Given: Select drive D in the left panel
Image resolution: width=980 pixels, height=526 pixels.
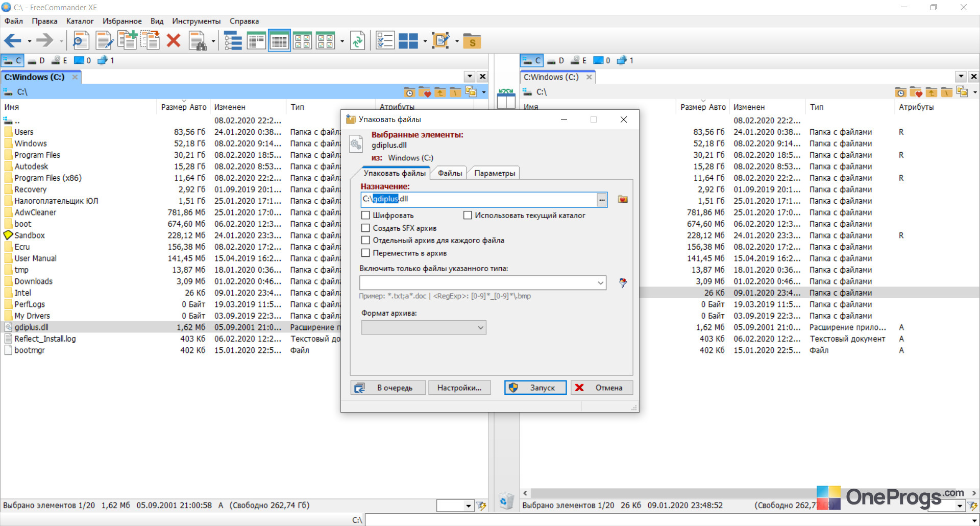Looking at the screenshot, I should [x=36, y=60].
